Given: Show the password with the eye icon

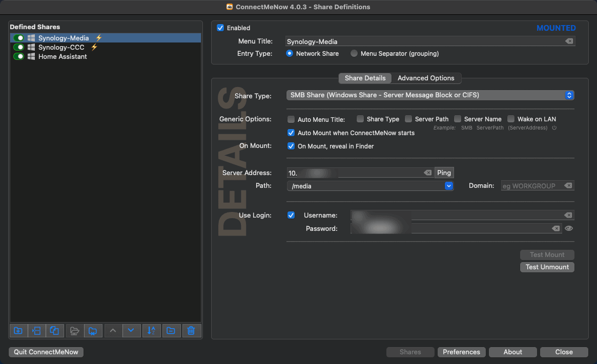Looking at the screenshot, I should [569, 229].
